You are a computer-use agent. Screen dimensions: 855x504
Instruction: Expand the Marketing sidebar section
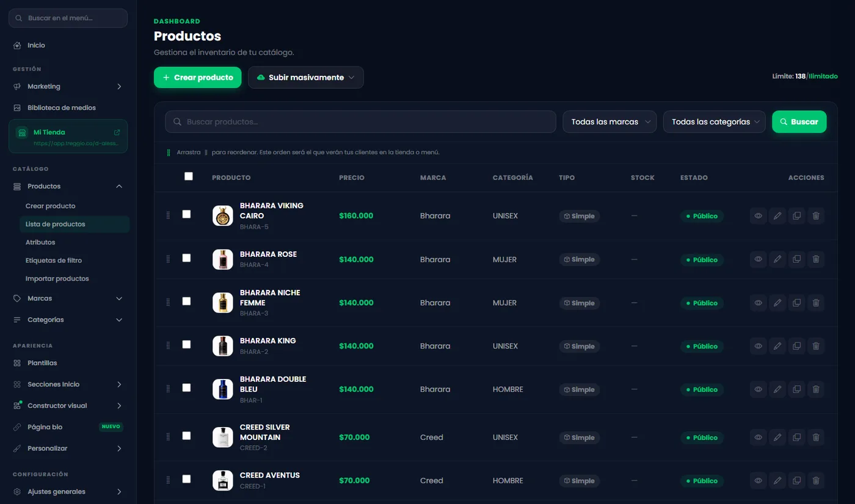[68, 87]
